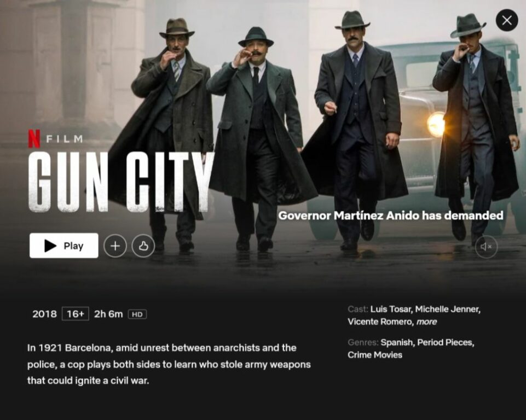Close the title details popup
Screen dimensions: 526x420
[x=507, y=20]
